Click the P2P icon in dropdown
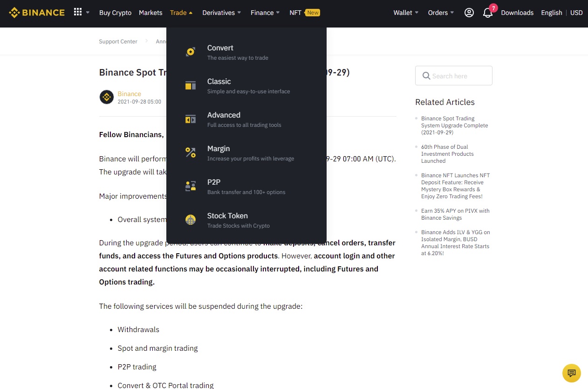This screenshot has width=588, height=389. click(190, 186)
